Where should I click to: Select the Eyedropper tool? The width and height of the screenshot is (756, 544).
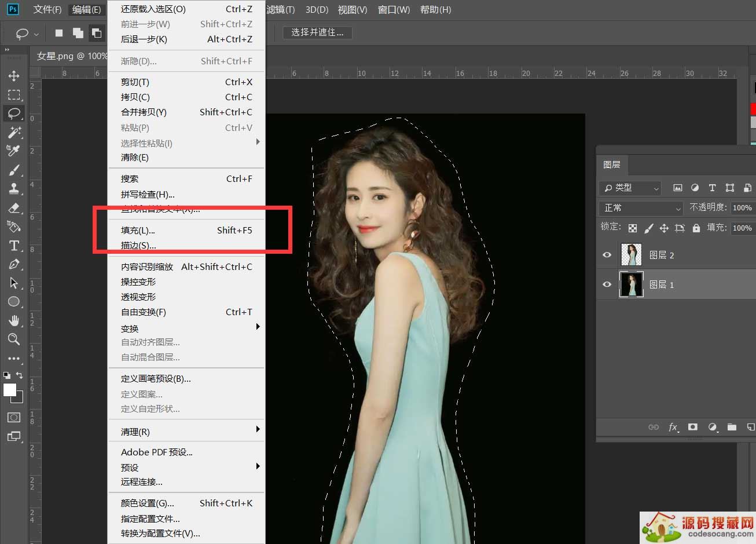14,151
